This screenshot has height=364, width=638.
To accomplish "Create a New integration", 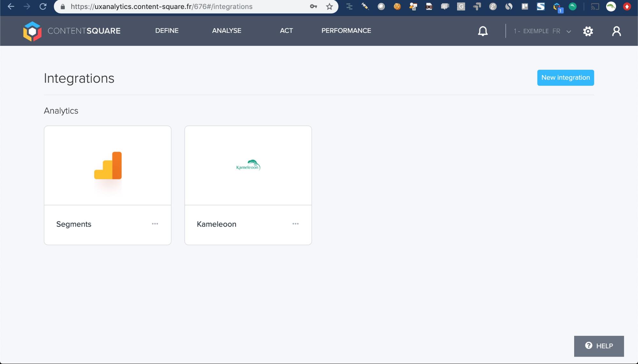I will click(x=565, y=78).
